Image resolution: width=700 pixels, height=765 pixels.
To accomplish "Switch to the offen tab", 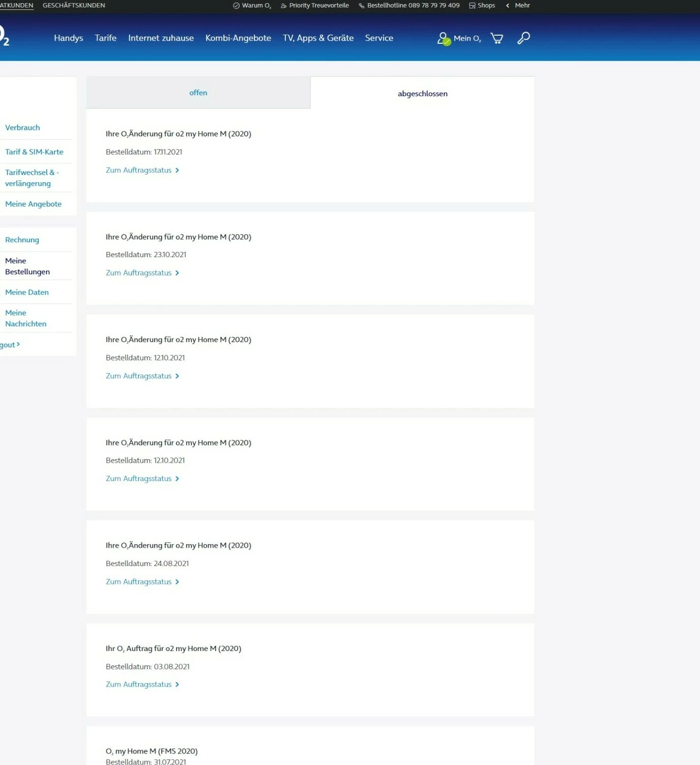I will click(x=198, y=93).
